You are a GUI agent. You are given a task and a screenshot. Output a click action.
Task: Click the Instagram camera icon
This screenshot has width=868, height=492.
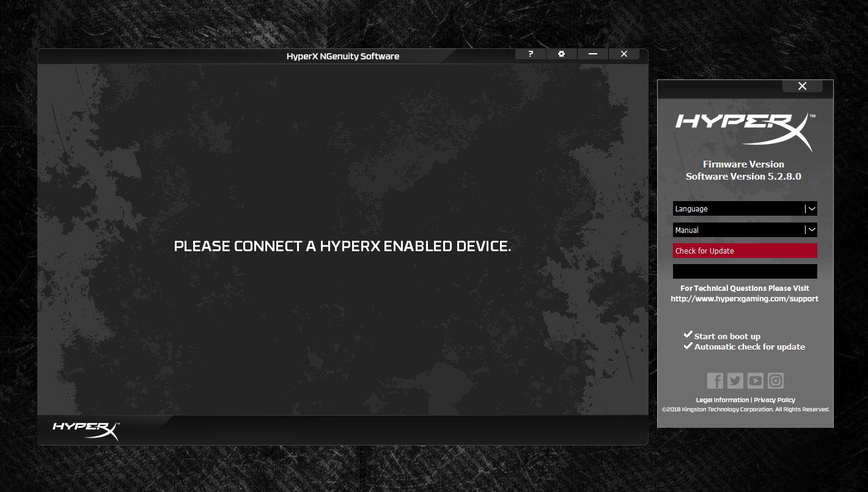coord(776,381)
